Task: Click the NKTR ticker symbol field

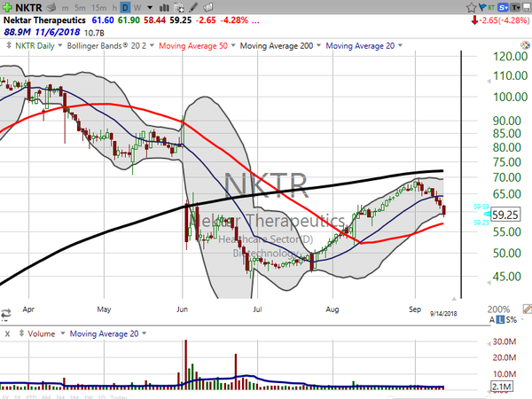Action: point(27,10)
